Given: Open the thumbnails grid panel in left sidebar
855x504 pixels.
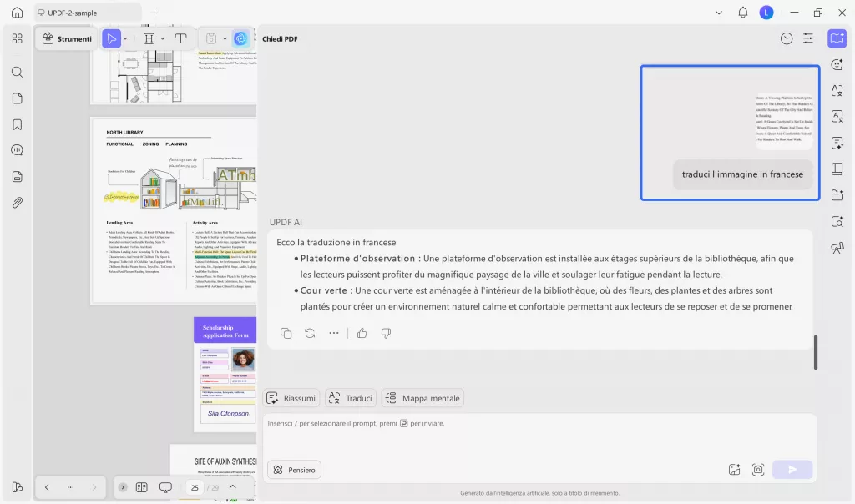Looking at the screenshot, I should (x=17, y=38).
